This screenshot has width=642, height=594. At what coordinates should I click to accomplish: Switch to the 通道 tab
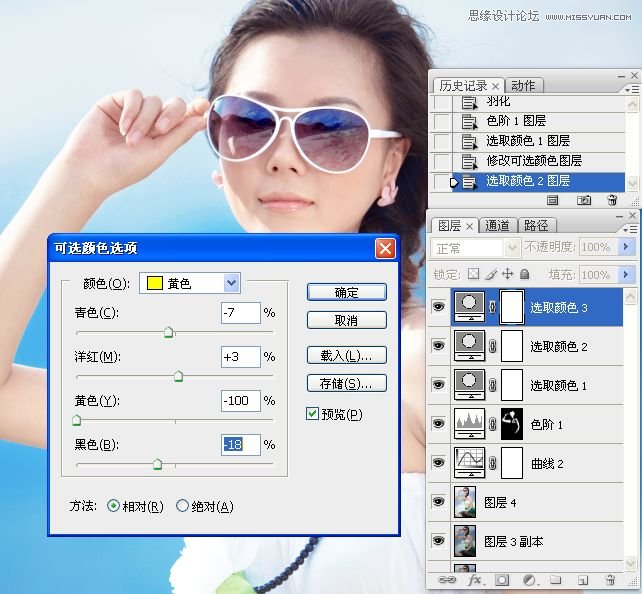pyautogui.click(x=497, y=225)
